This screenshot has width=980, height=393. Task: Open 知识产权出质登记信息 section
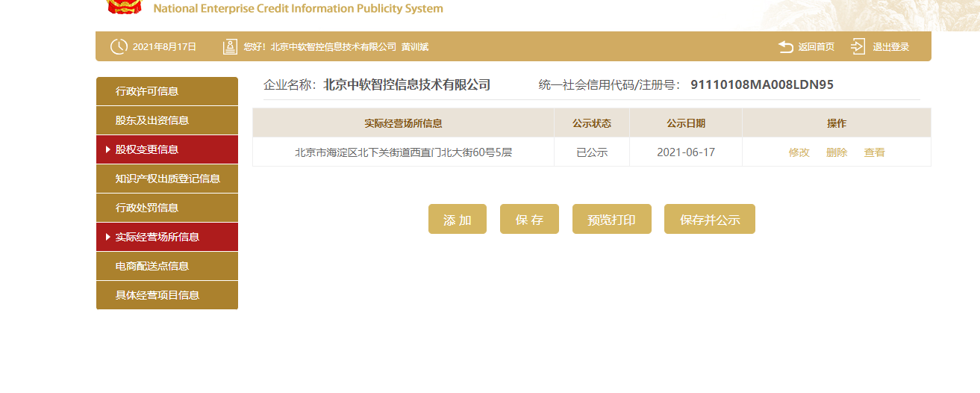(167, 179)
